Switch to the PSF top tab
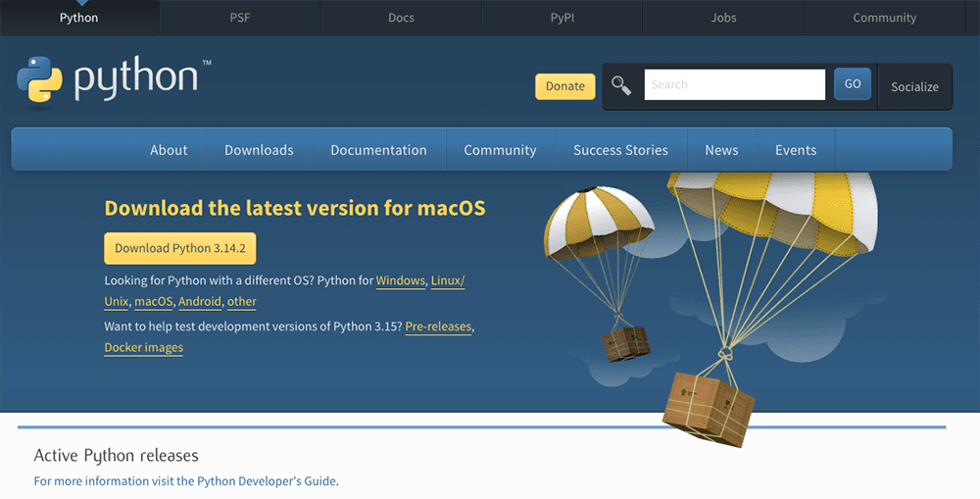This screenshot has height=499, width=980. pos(239,18)
